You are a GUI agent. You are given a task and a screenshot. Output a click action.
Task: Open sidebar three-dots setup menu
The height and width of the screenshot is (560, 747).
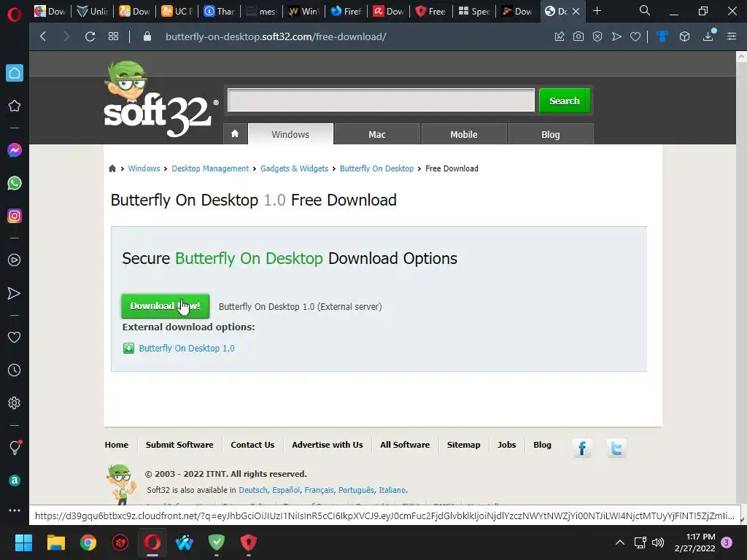[15, 510]
